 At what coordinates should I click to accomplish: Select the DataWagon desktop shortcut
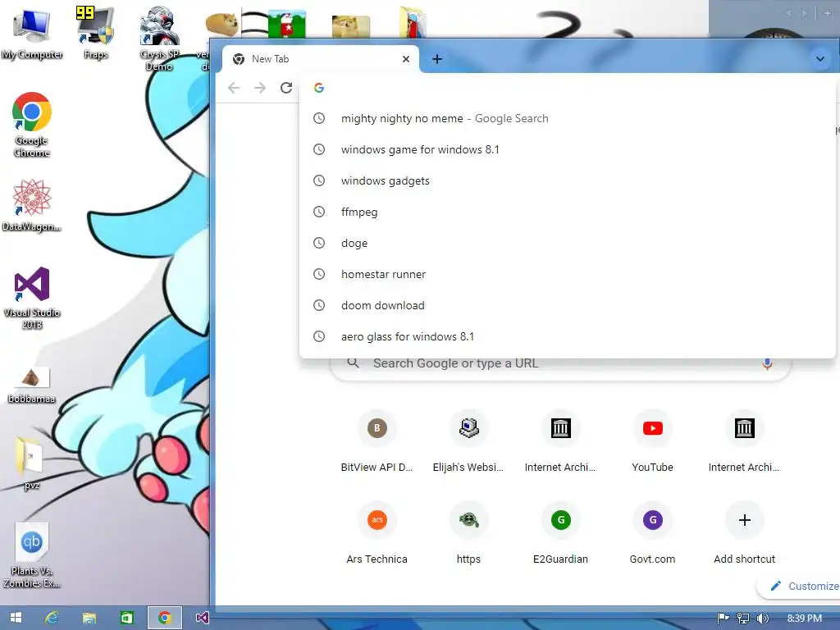coord(32,206)
